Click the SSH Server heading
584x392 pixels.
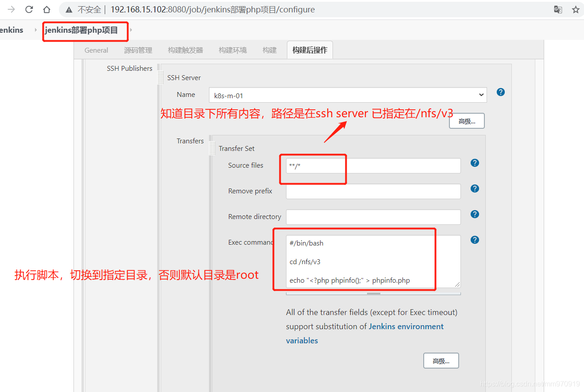point(184,77)
